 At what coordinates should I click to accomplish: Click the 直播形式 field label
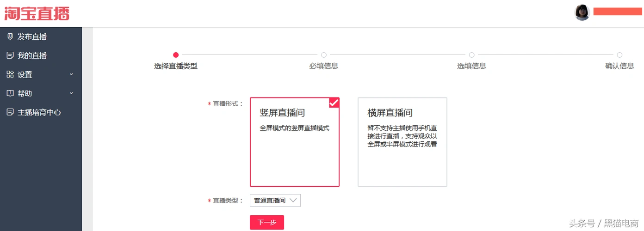(x=225, y=104)
